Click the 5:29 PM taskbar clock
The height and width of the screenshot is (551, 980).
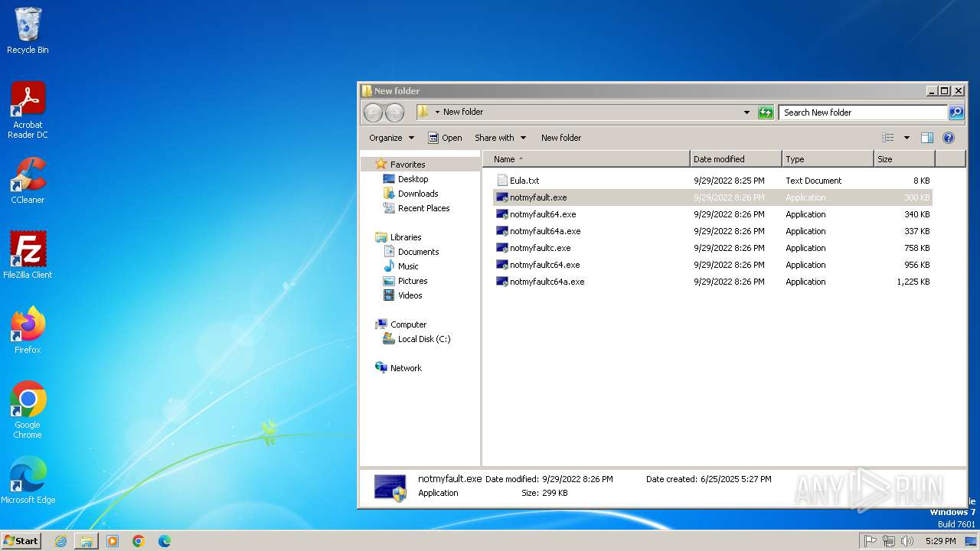point(940,541)
